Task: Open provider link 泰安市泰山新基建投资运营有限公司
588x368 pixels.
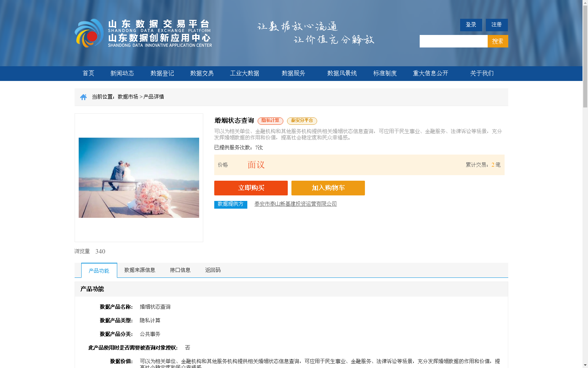Action: (x=295, y=204)
